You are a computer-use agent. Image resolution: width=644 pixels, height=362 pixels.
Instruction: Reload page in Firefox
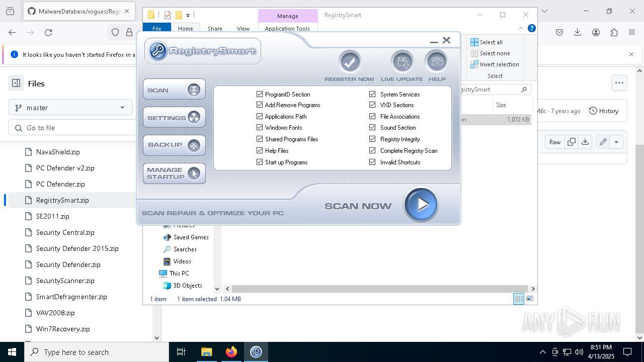pos(48,33)
